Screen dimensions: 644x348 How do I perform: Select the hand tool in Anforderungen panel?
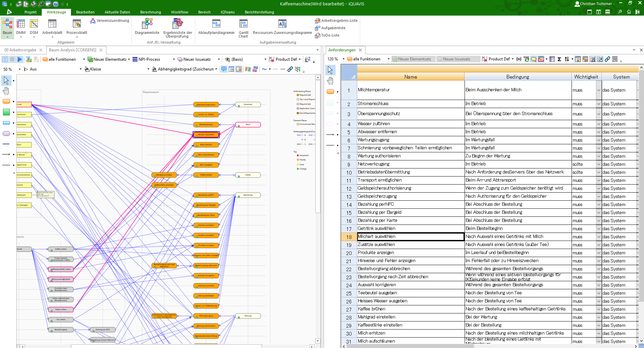(330, 81)
